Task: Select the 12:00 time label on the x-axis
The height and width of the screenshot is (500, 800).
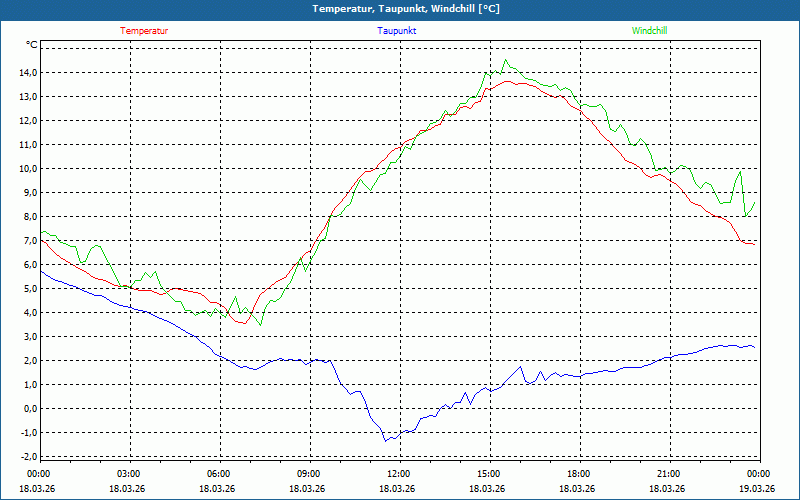Action: 399,474
